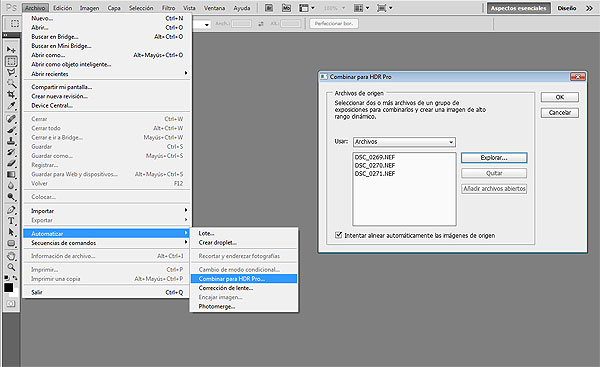Select the Eraser tool
The image size is (600, 367).
pyautogui.click(x=11, y=163)
